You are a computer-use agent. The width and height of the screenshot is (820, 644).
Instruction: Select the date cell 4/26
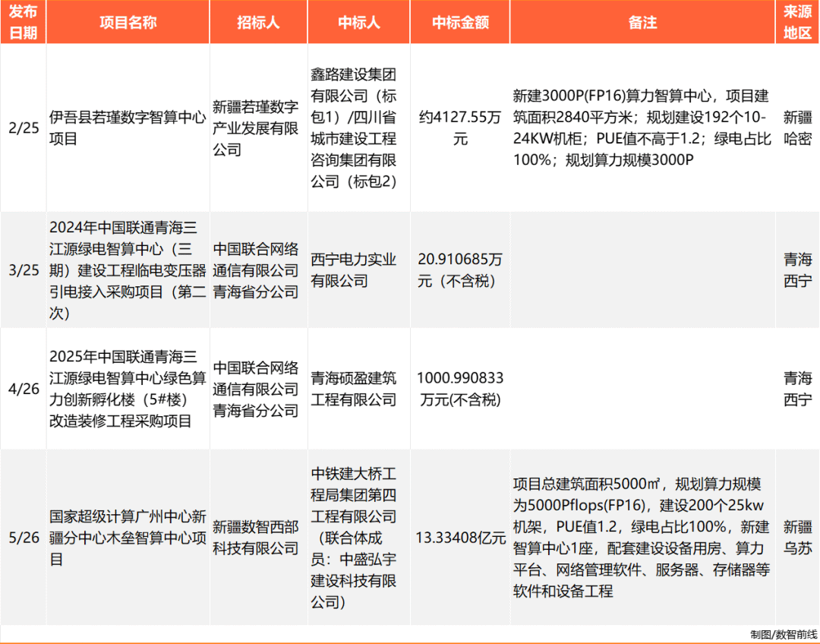tap(24, 389)
